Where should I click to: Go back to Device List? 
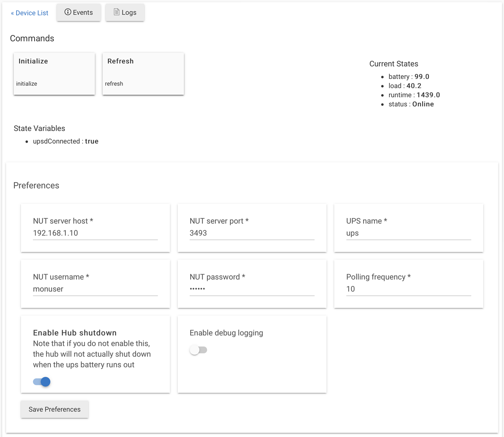(x=29, y=13)
